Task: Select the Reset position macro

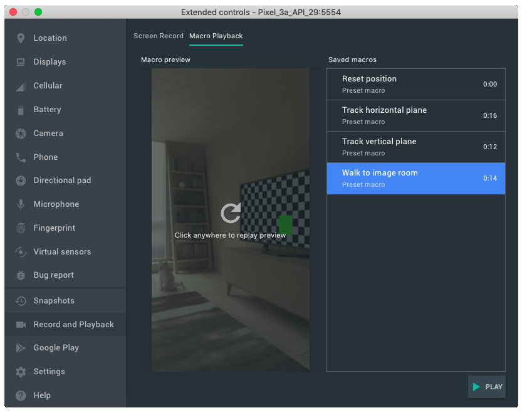Action: (415, 85)
